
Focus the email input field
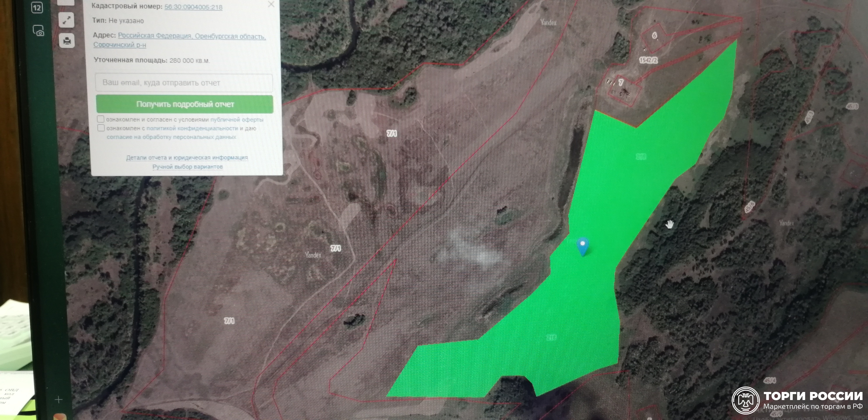coord(184,83)
